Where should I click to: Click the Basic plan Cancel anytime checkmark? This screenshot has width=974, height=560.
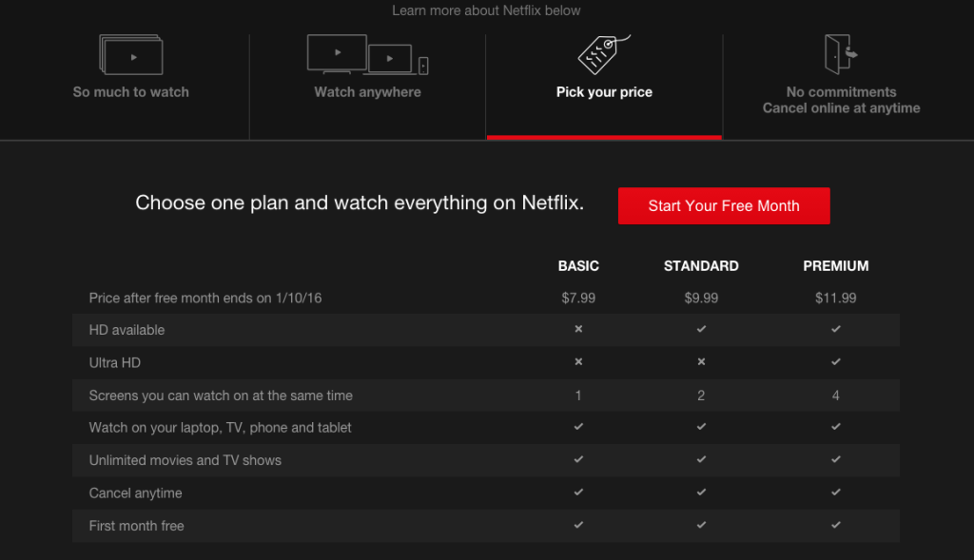click(x=578, y=492)
